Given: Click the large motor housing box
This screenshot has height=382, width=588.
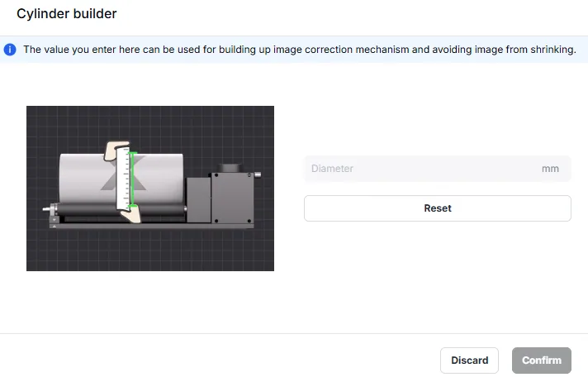Looking at the screenshot, I should coord(233,198).
